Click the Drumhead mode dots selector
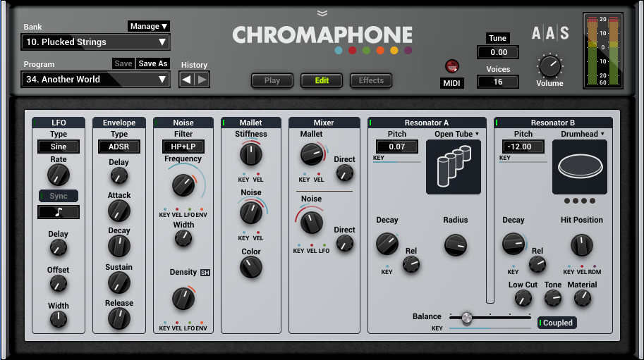This screenshot has width=644, height=360. [x=580, y=201]
